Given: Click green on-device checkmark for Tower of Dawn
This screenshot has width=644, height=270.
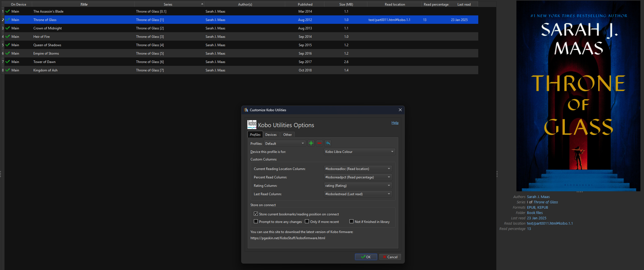Looking at the screenshot, I should pos(8,62).
